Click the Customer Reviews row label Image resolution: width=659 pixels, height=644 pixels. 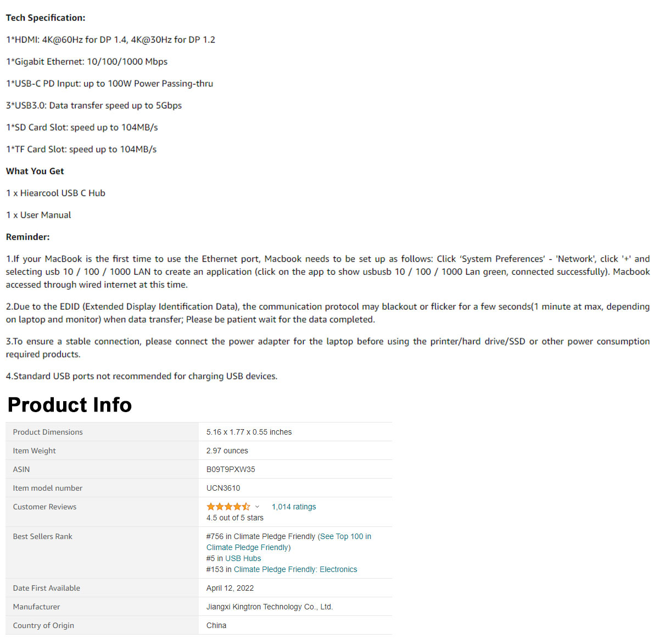pos(45,507)
